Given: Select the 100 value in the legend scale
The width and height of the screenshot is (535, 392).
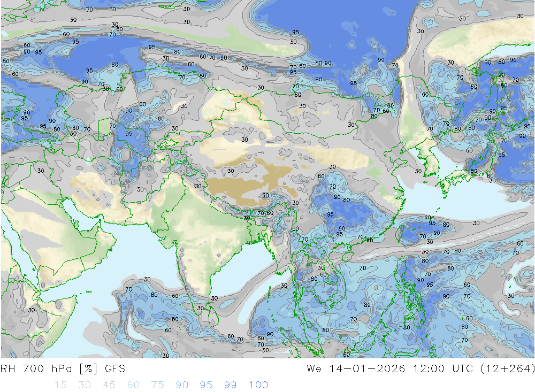Looking at the screenshot, I should tap(258, 385).
